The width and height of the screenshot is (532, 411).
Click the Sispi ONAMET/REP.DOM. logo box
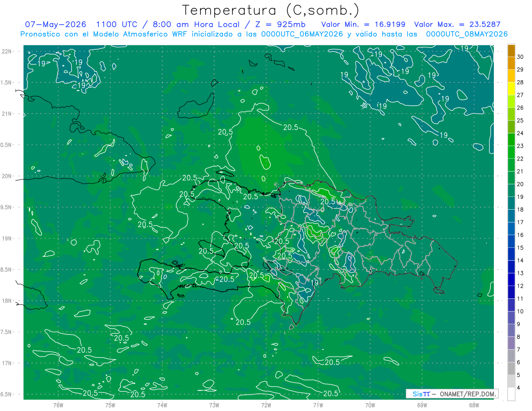[452, 394]
